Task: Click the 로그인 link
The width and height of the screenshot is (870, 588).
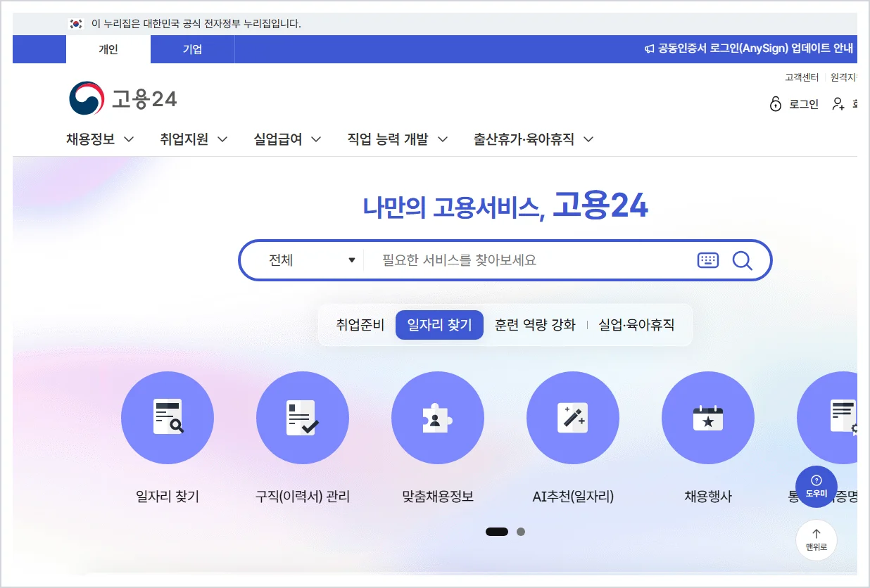Action: pyautogui.click(x=804, y=104)
